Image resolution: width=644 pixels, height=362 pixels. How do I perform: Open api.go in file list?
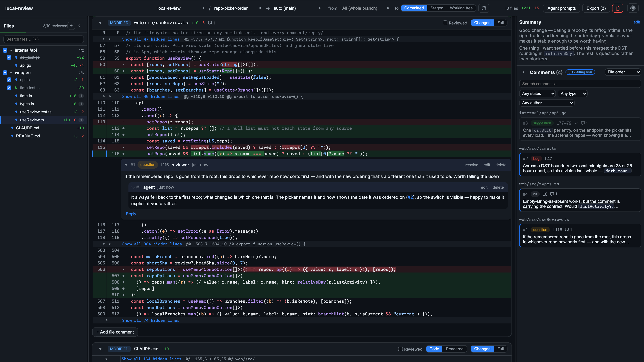click(25, 66)
